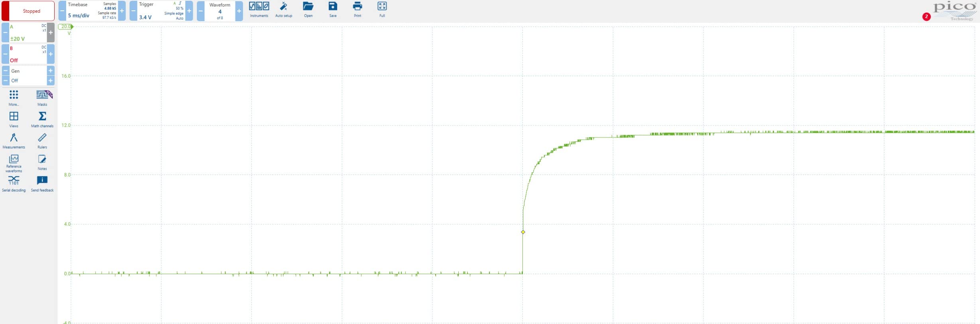
Task: Decrease trigger level with the minus button
Action: pyautogui.click(x=133, y=11)
